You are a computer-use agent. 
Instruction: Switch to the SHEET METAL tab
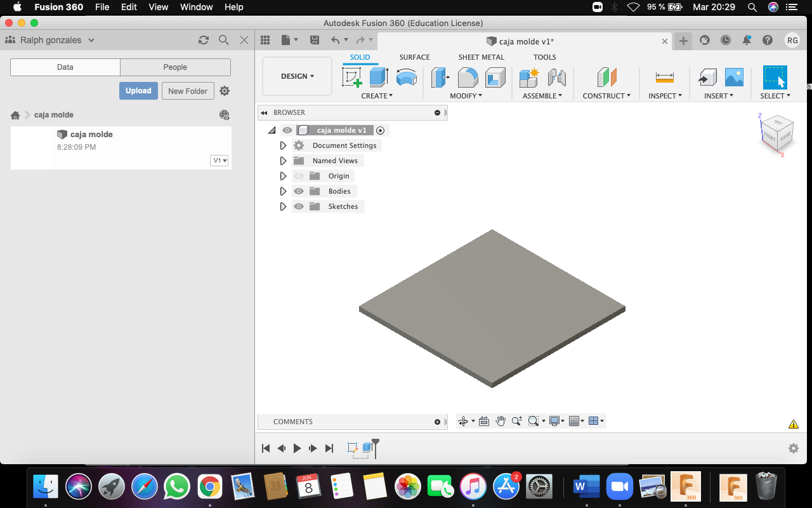tap(481, 57)
